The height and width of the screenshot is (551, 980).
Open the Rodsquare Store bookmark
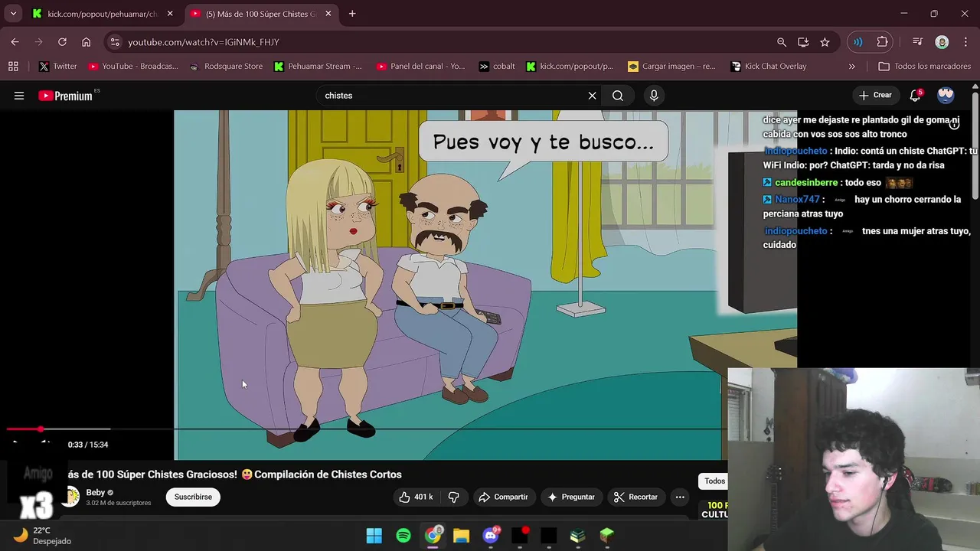(226, 67)
